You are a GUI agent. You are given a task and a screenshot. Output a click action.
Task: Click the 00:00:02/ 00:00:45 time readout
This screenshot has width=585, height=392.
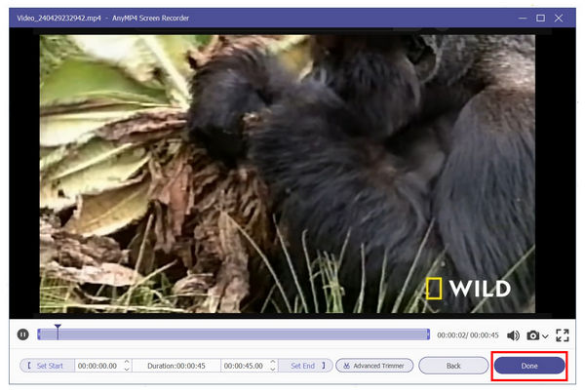(x=468, y=335)
